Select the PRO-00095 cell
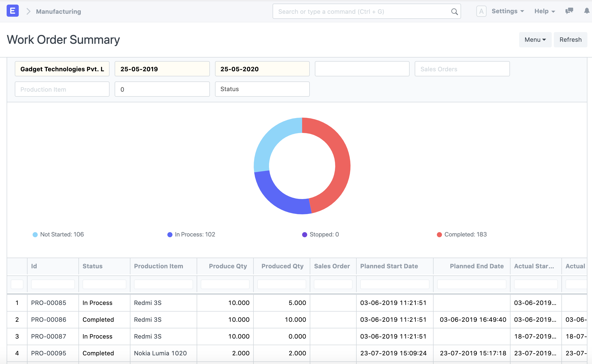Image resolution: width=592 pixels, height=364 pixels. click(53, 353)
